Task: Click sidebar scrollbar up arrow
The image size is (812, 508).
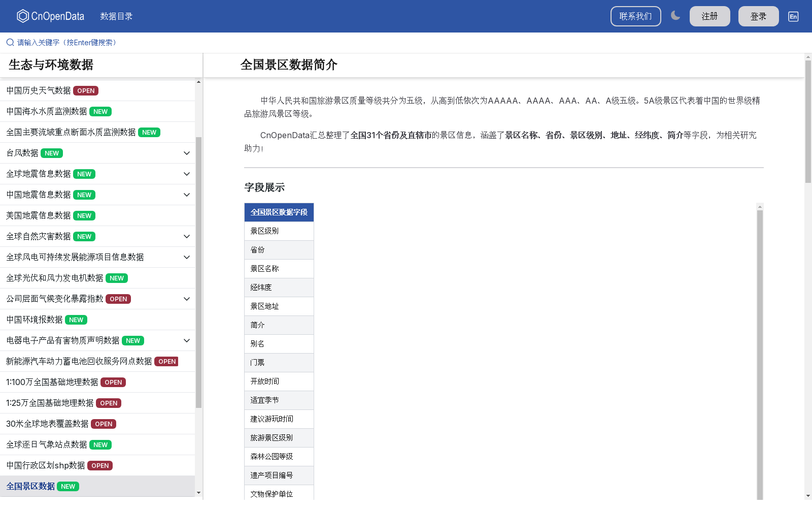Action: pos(198,82)
